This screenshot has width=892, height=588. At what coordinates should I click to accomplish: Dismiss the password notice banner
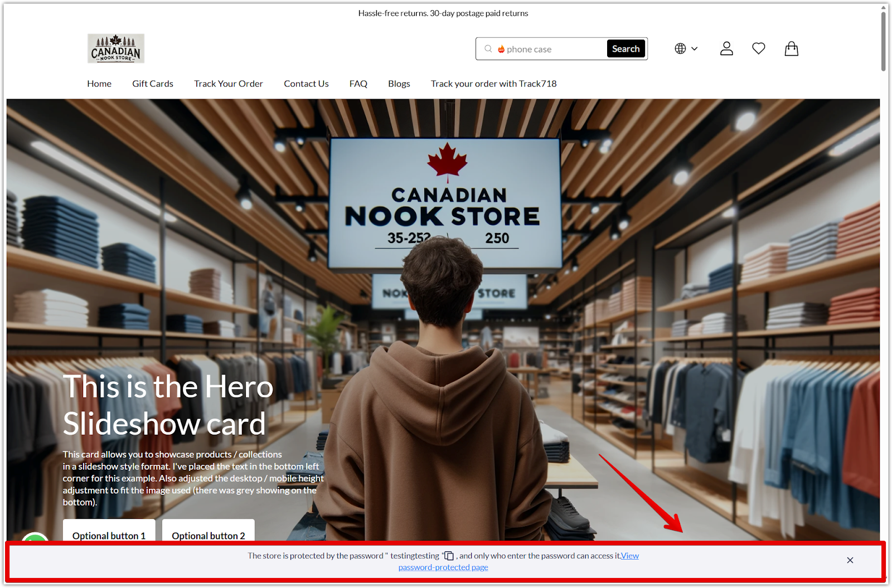click(850, 560)
